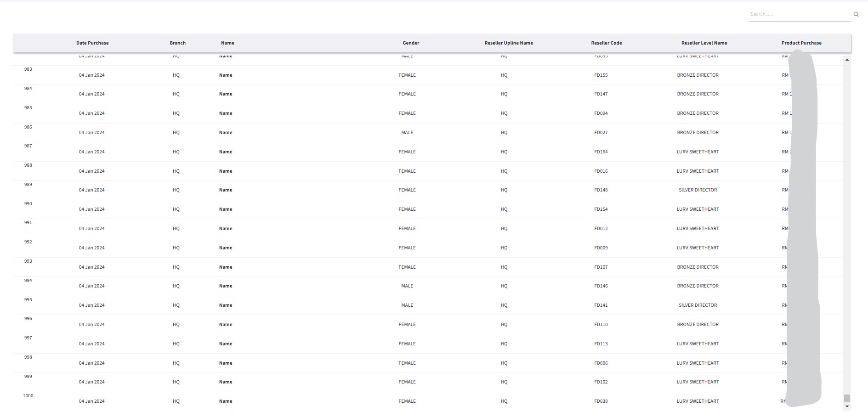The image size is (868, 417).
Task: Select reseller code FD141
Action: (x=601, y=305)
